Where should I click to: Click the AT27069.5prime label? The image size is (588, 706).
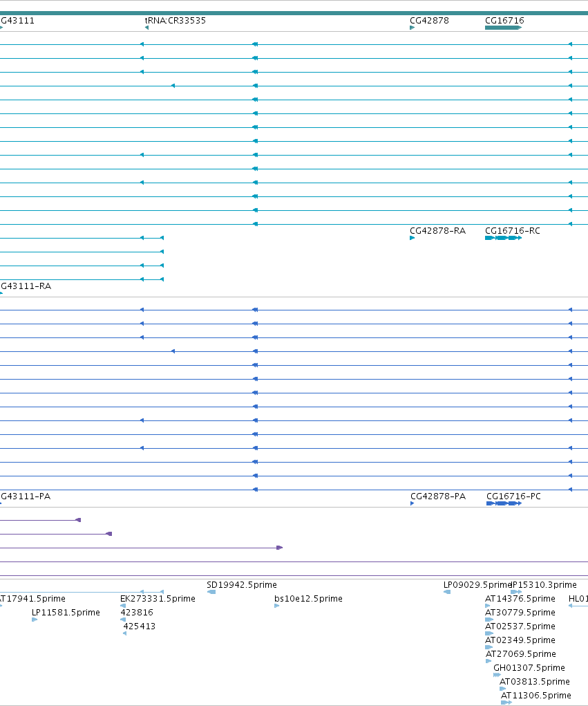[520, 654]
